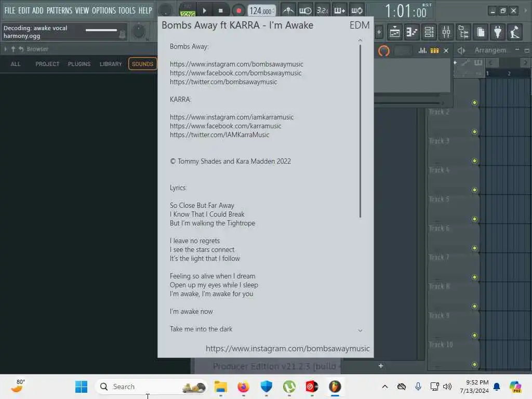The image size is (532, 399).
Task: Collapse the Browser with its header arrow
Action: coord(6,49)
